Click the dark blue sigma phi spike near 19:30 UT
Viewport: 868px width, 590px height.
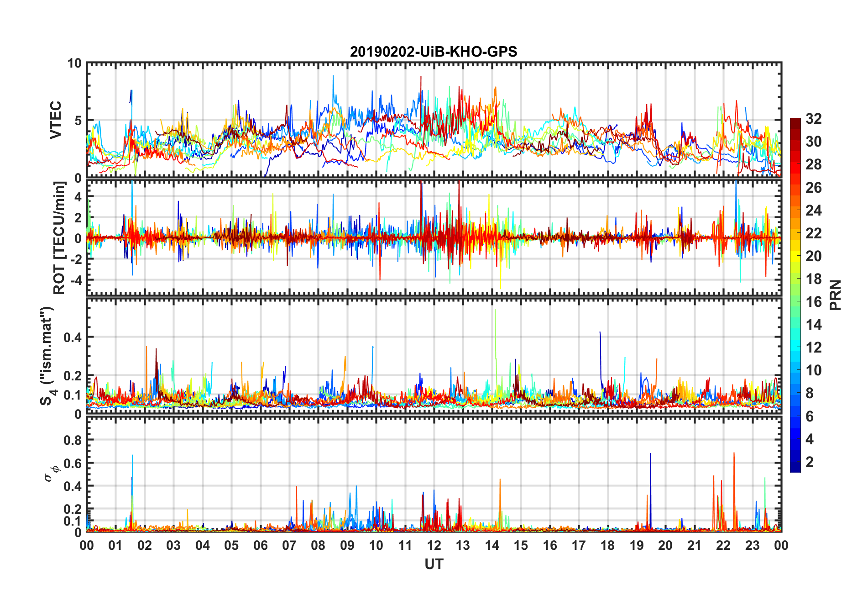pos(650,491)
